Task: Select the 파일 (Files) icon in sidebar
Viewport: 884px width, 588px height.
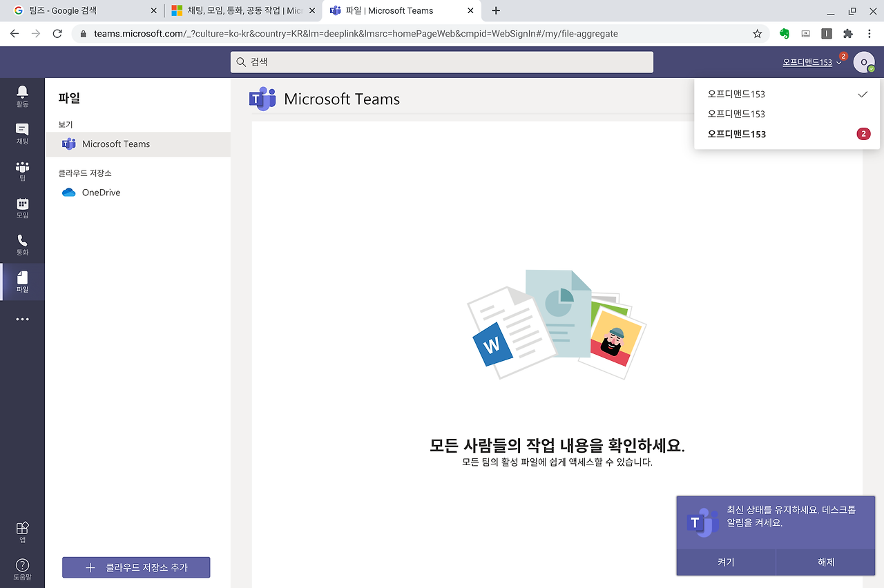Action: (x=22, y=282)
